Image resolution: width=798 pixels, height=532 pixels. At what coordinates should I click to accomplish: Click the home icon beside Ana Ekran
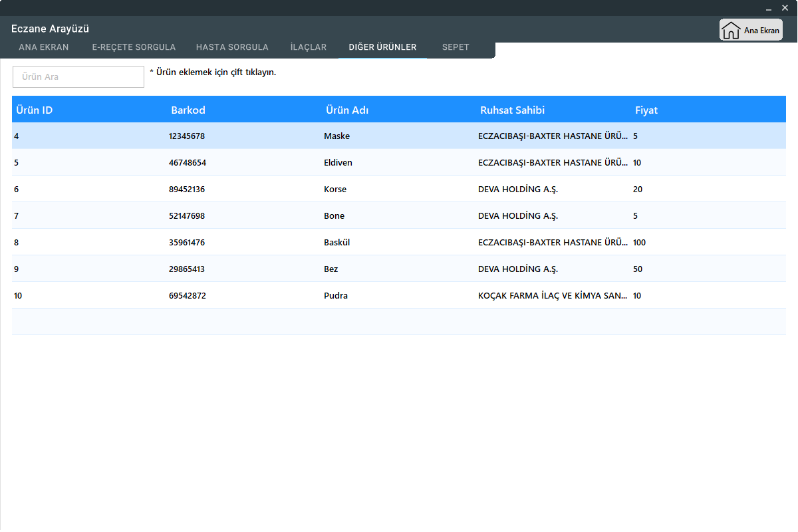click(x=731, y=31)
